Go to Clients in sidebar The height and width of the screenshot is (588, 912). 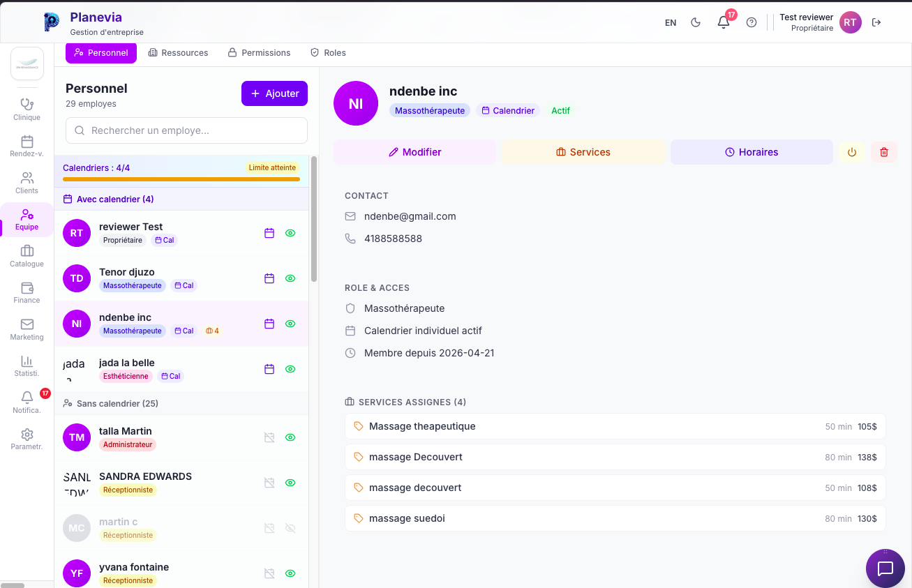pyautogui.click(x=27, y=183)
